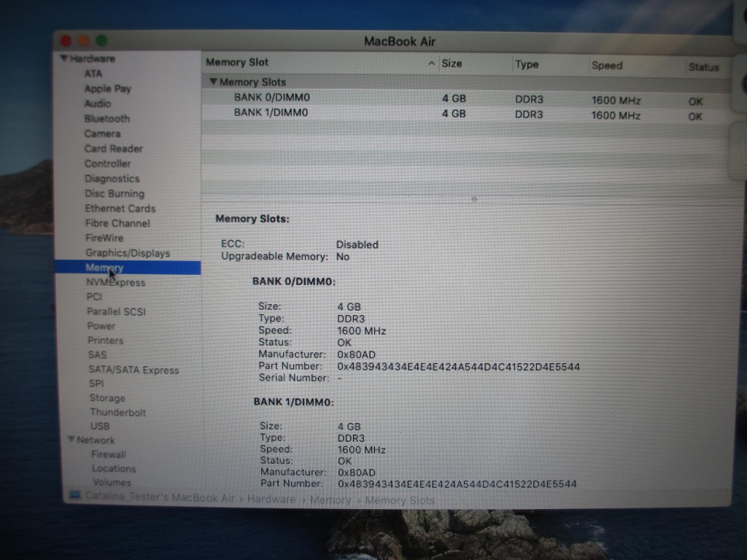Click BANK 0 Part Number hex value
This screenshot has height=560, width=747.
[458, 367]
